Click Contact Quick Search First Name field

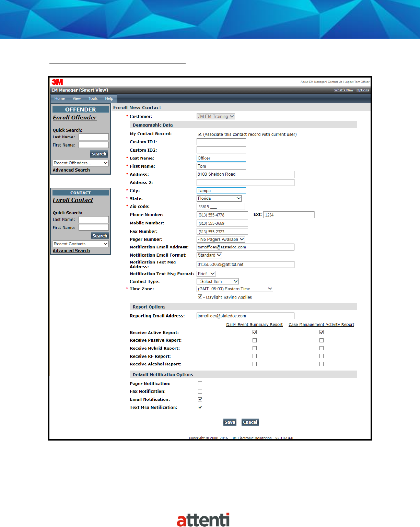click(x=94, y=227)
